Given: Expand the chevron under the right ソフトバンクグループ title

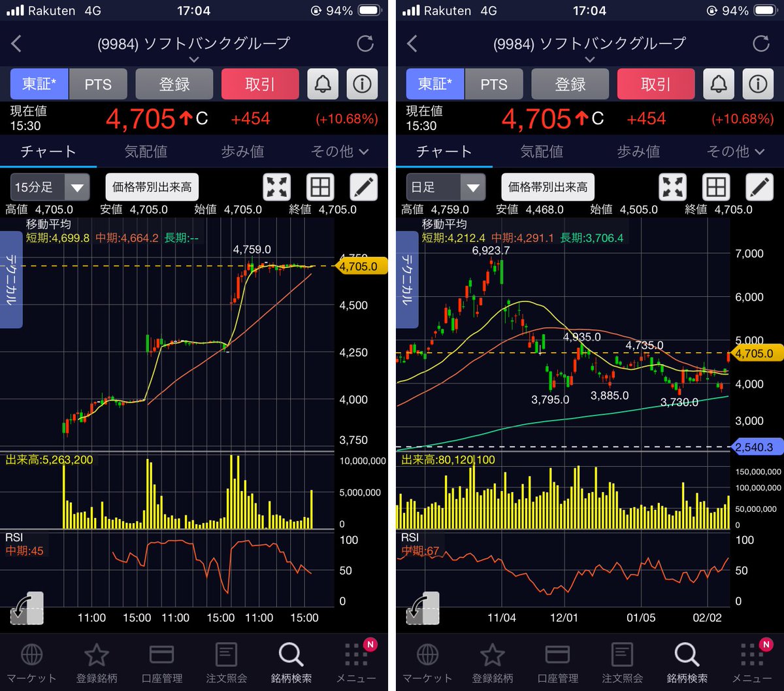Looking at the screenshot, I should click(590, 59).
